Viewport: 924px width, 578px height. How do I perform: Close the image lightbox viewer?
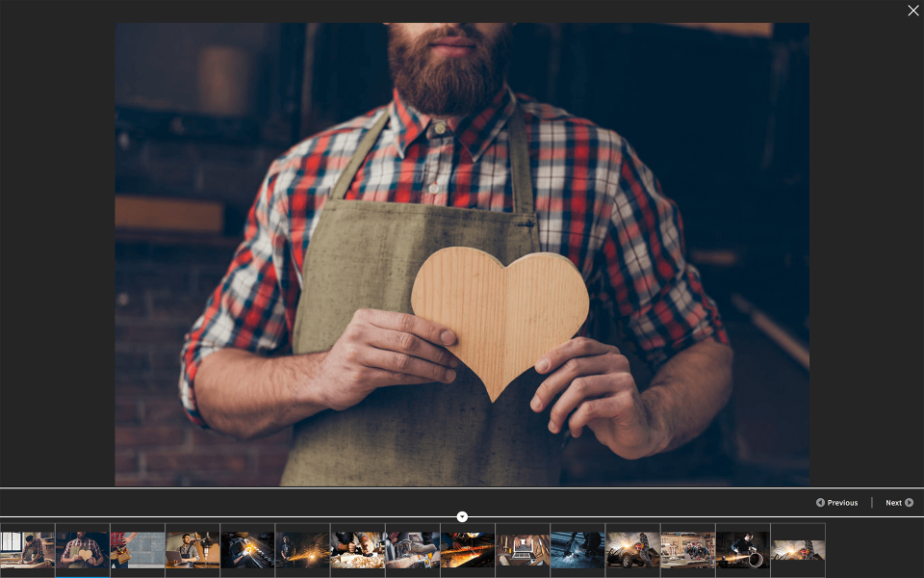click(x=912, y=10)
